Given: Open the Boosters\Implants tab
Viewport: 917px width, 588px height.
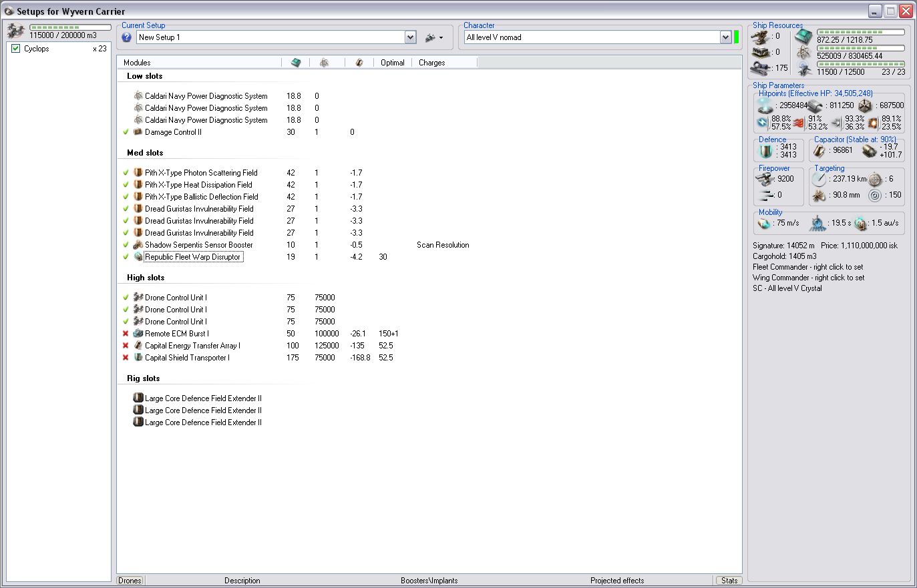Looking at the screenshot, I should click(429, 581).
